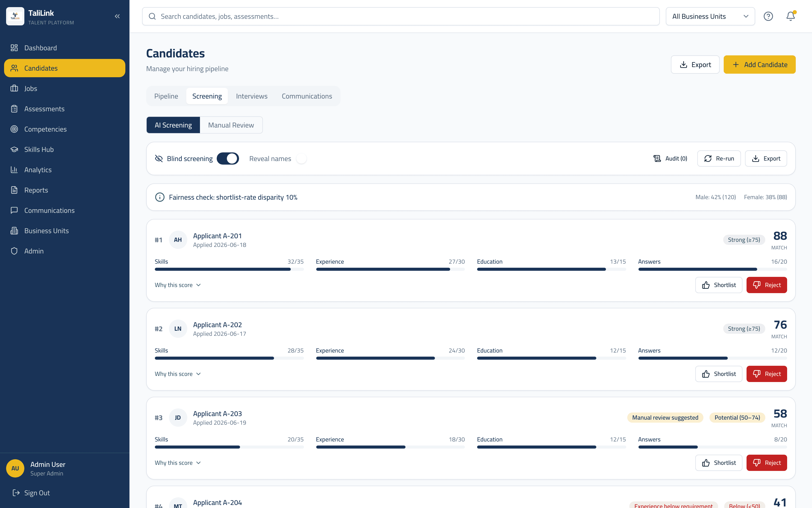Open the All Business Units dropdown

[710, 16]
